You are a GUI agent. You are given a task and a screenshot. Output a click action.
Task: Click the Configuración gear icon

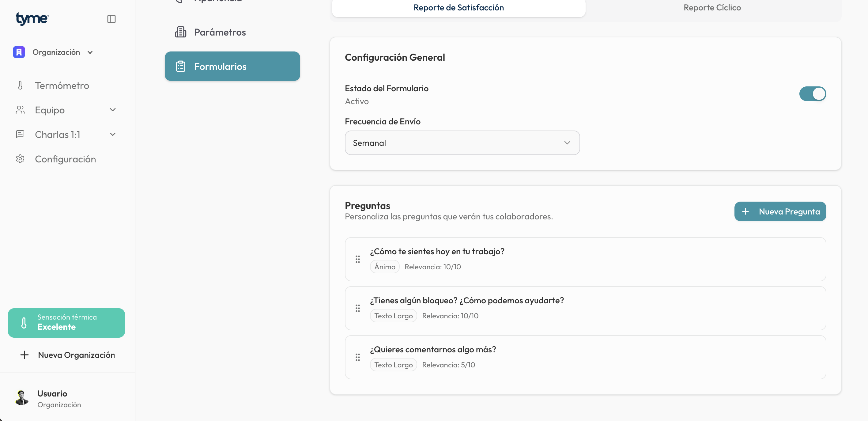coord(21,159)
